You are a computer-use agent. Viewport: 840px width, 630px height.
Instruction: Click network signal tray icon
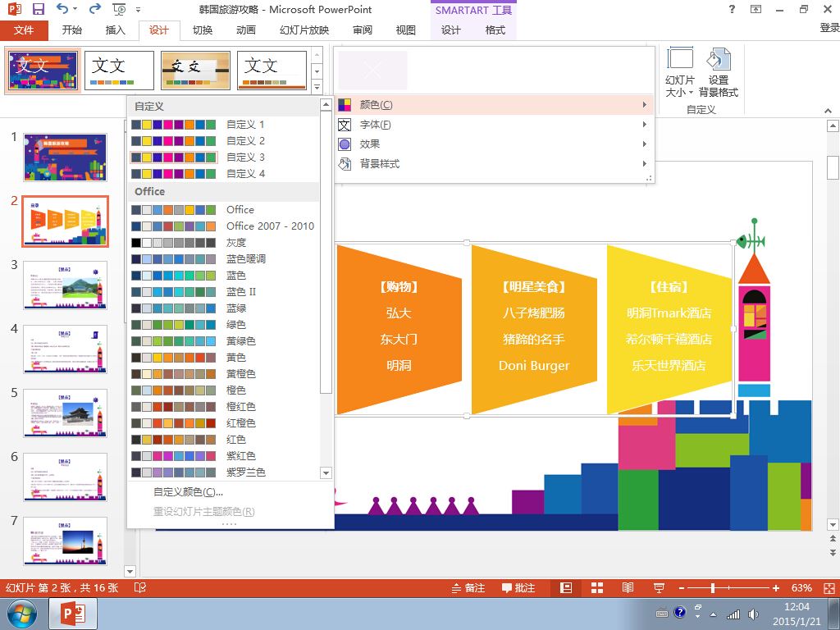click(x=733, y=614)
